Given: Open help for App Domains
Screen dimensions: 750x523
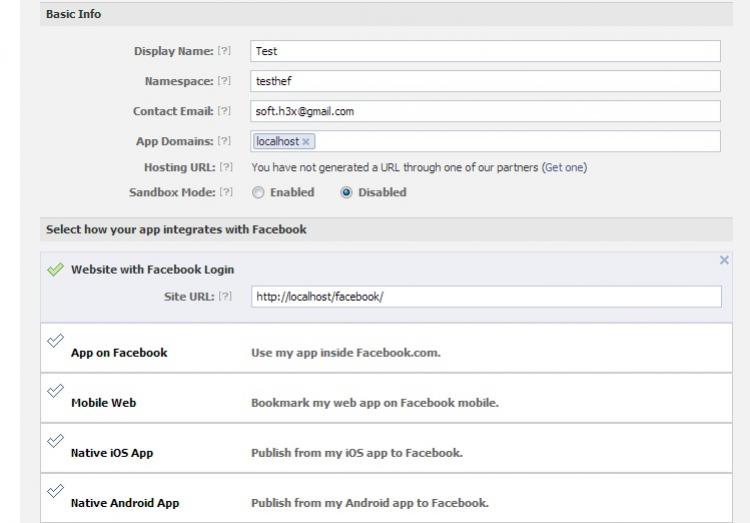Looking at the screenshot, I should pos(224,141).
